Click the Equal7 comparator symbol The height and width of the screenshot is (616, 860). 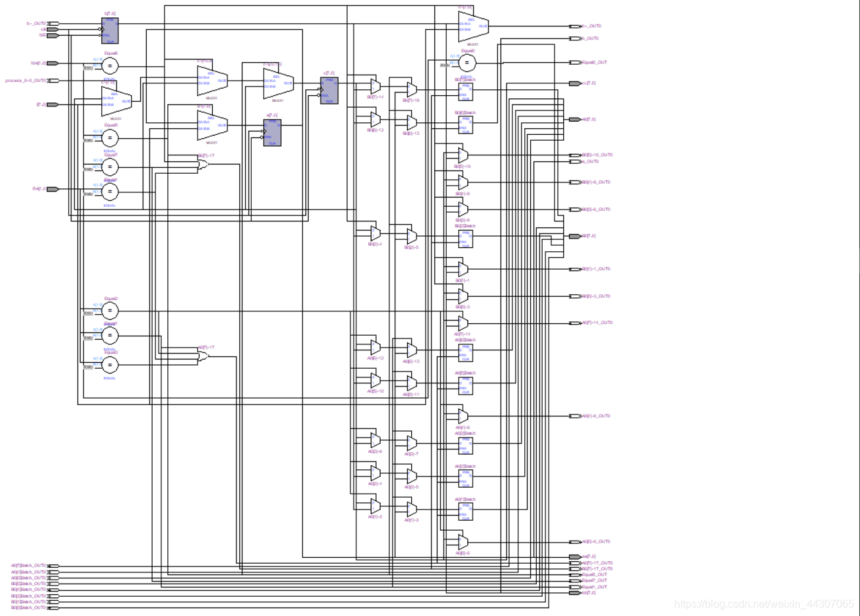[x=110, y=167]
